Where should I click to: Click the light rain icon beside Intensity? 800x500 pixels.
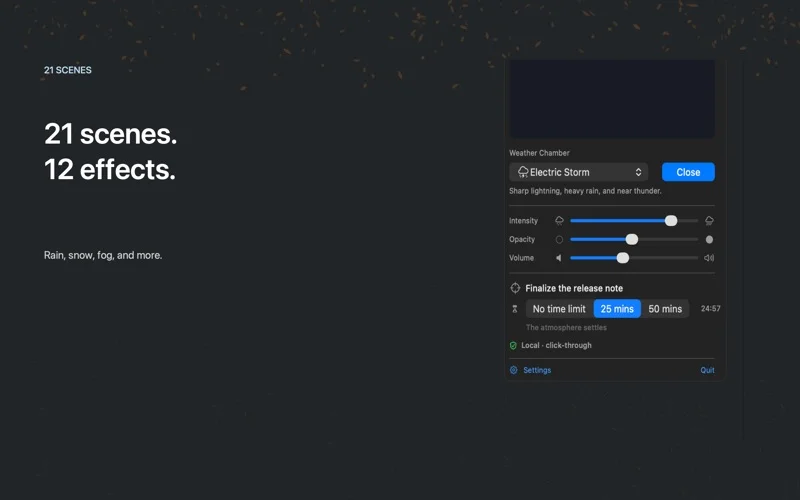click(x=559, y=220)
